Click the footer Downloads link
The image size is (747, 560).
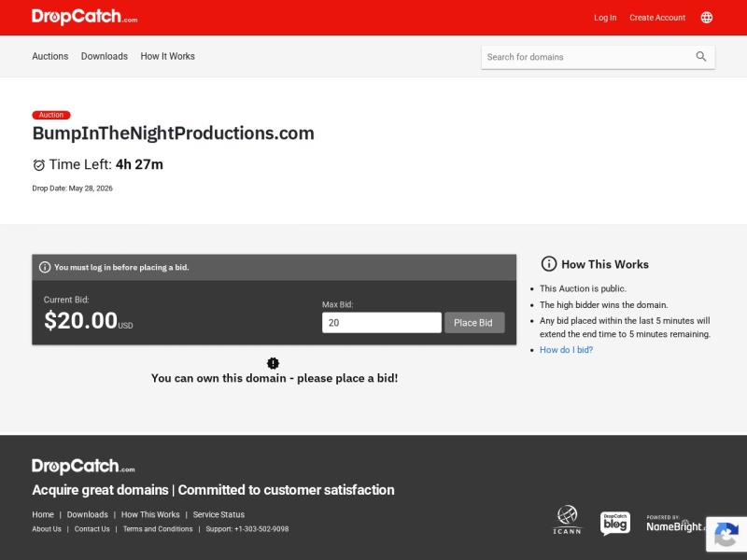coord(87,515)
